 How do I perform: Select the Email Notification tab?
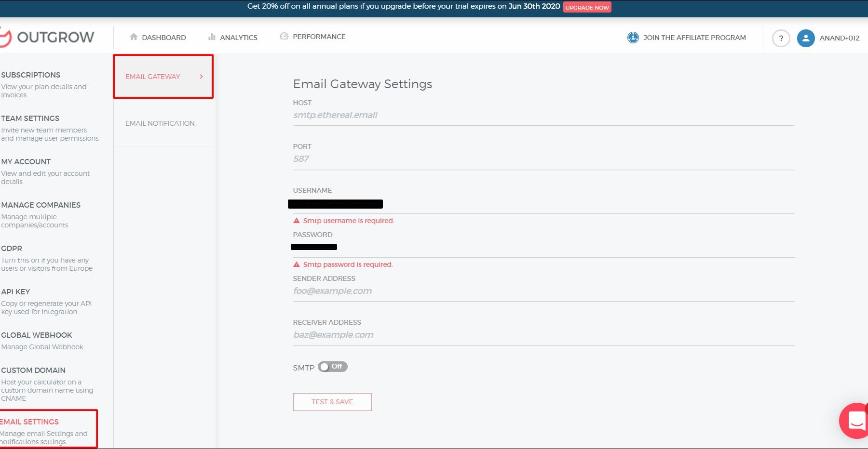(160, 123)
